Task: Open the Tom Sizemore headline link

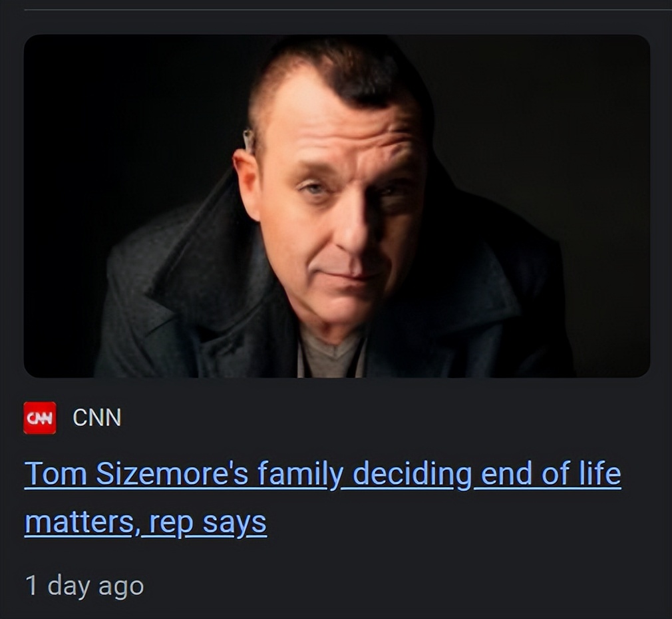Action: tap(323, 475)
